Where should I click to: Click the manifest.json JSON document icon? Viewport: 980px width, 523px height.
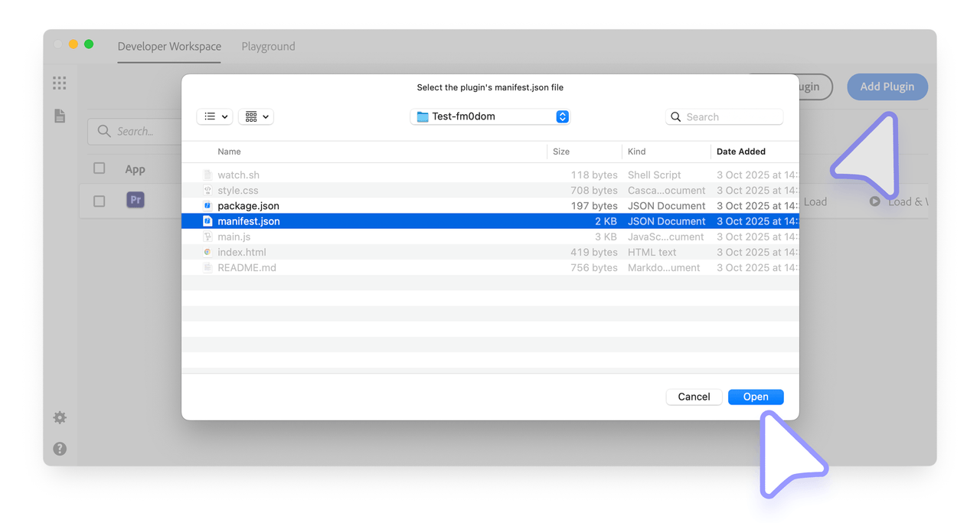(x=207, y=221)
